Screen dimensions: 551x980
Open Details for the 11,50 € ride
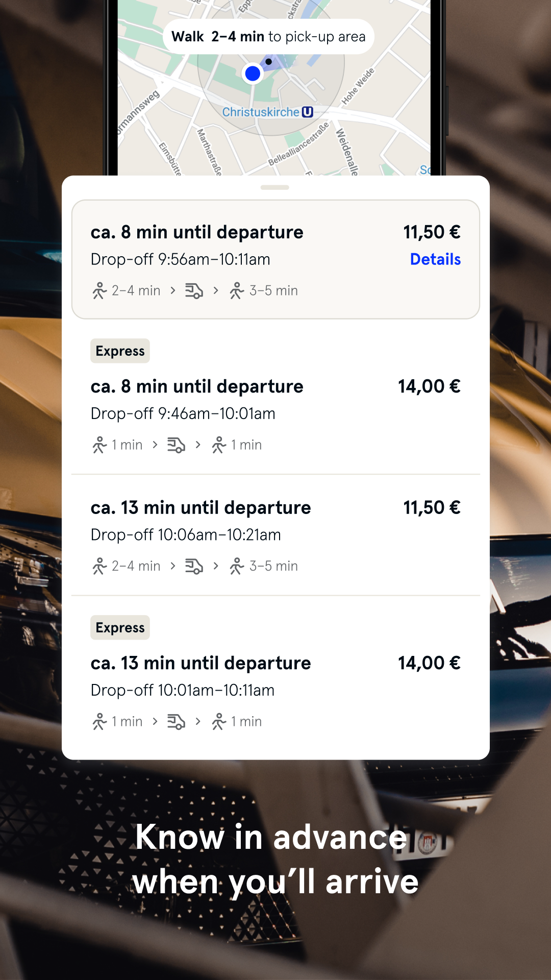[435, 259]
